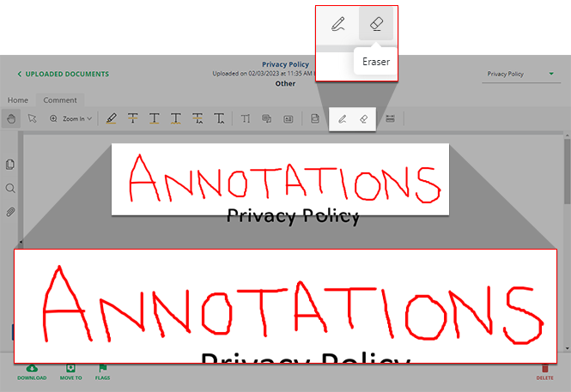Click the Delete button
The height and width of the screenshot is (392, 571).
pos(544,372)
